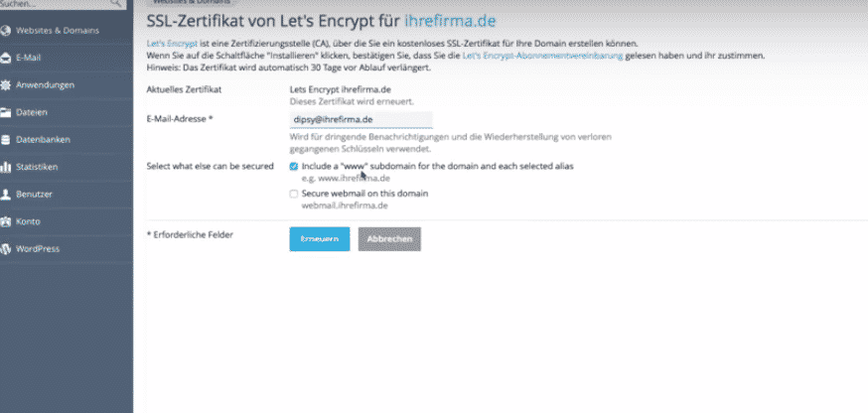Open Dateien via the folder icon
Viewport: 868px width, 413px height.
coord(7,112)
